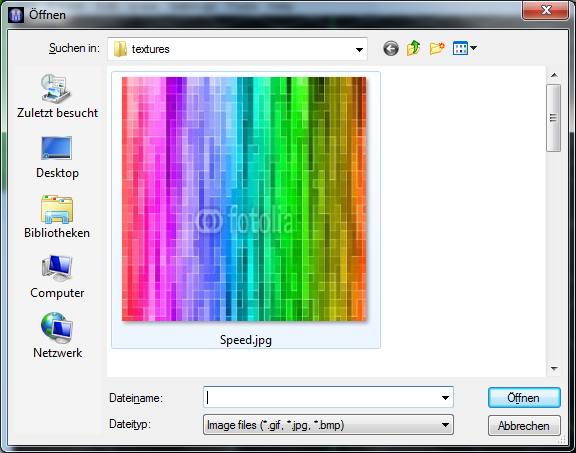Expand view options arrow next to view icon

pyautogui.click(x=474, y=48)
